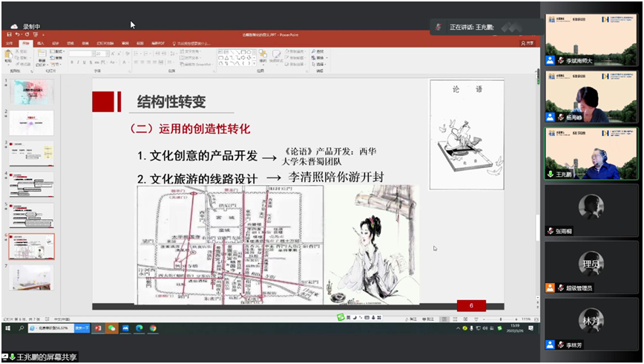Open the font name combo box
644x364 pixels.
coord(82,54)
